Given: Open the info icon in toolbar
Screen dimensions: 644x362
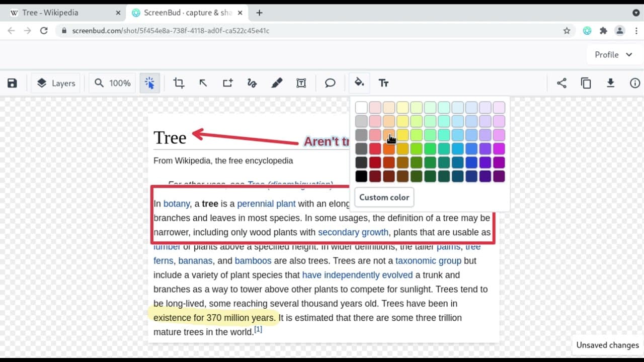Looking at the screenshot, I should click(635, 83).
